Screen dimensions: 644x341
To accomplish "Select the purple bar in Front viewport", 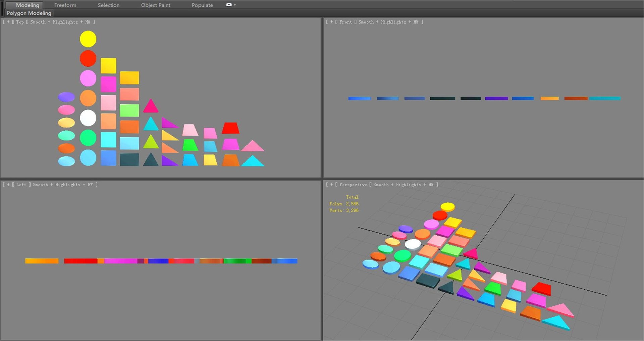I will [x=496, y=98].
